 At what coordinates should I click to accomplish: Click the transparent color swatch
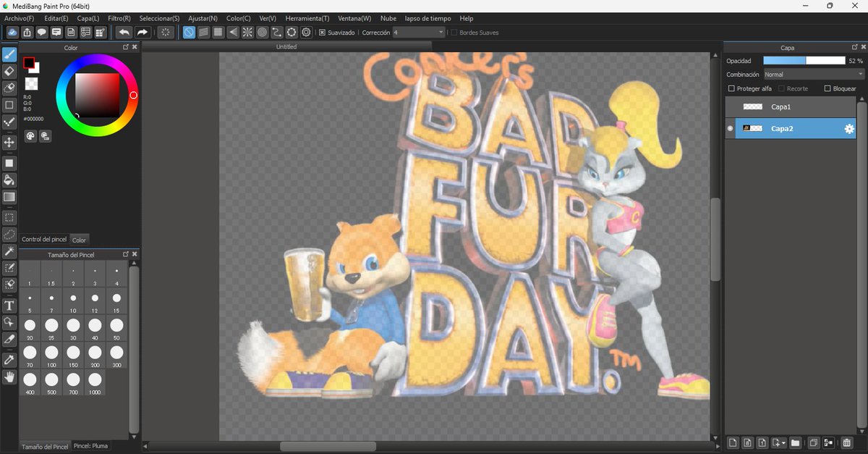pos(31,84)
